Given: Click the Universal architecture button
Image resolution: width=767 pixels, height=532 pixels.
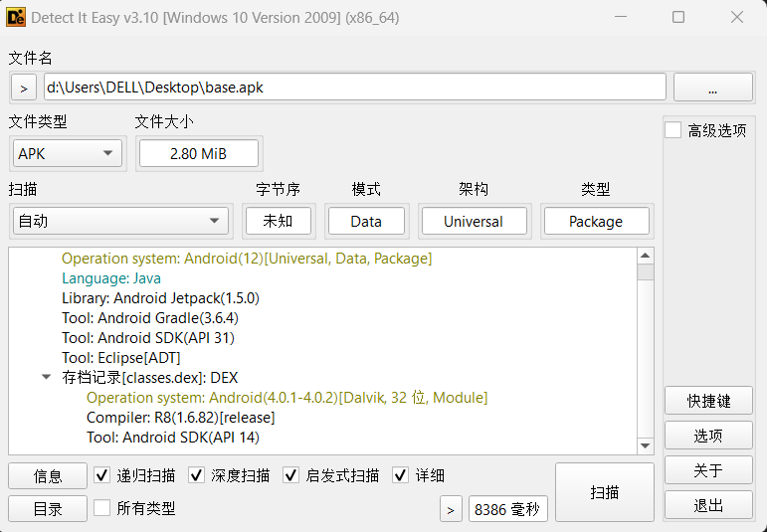Looking at the screenshot, I should 474,221.
